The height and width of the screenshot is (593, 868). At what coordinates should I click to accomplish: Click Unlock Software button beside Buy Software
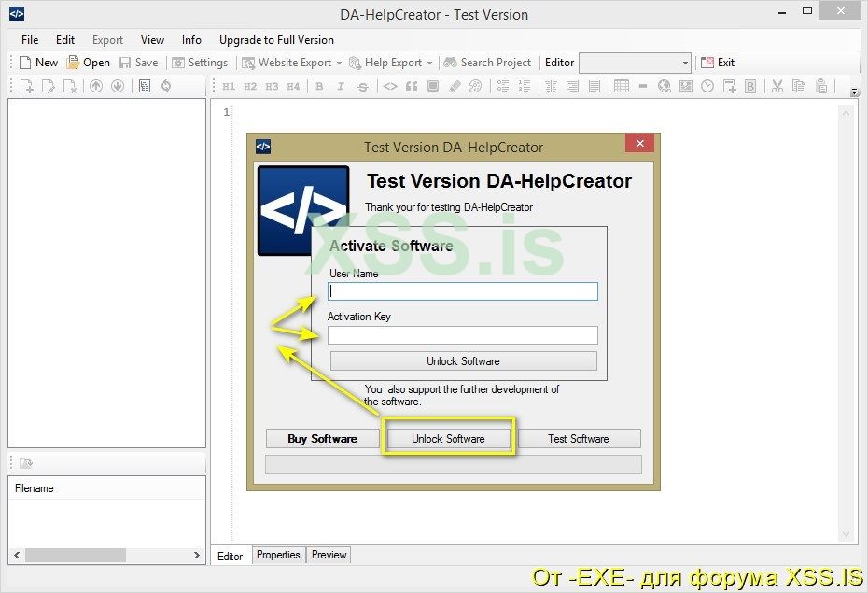pos(448,439)
